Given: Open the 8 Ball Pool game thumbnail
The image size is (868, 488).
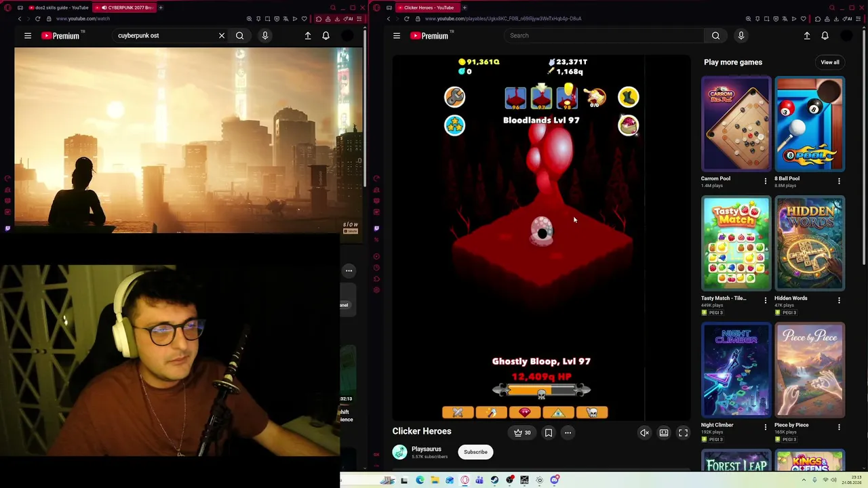Looking at the screenshot, I should click(810, 124).
